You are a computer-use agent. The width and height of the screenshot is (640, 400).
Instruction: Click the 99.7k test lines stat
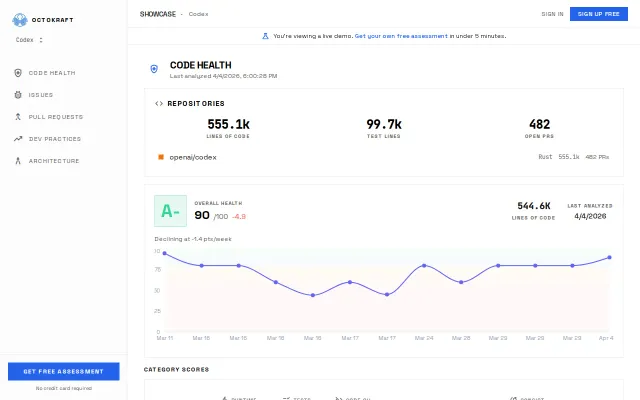pyautogui.click(x=384, y=128)
